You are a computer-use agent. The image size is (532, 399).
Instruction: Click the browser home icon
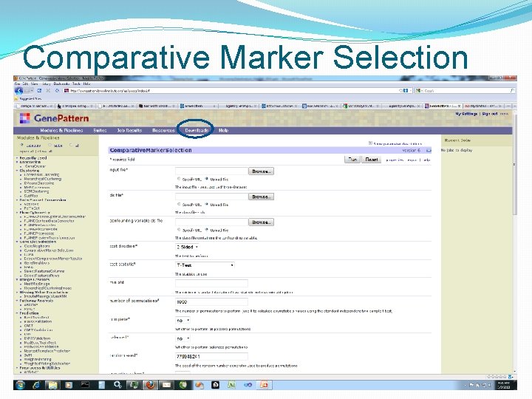tap(57, 91)
